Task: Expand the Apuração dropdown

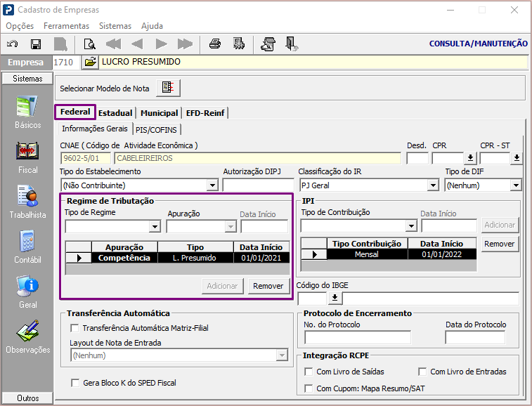Action: [231, 226]
